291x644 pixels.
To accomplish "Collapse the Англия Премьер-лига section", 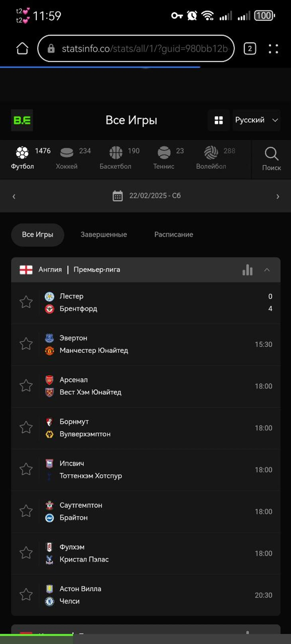I will pos(267,270).
